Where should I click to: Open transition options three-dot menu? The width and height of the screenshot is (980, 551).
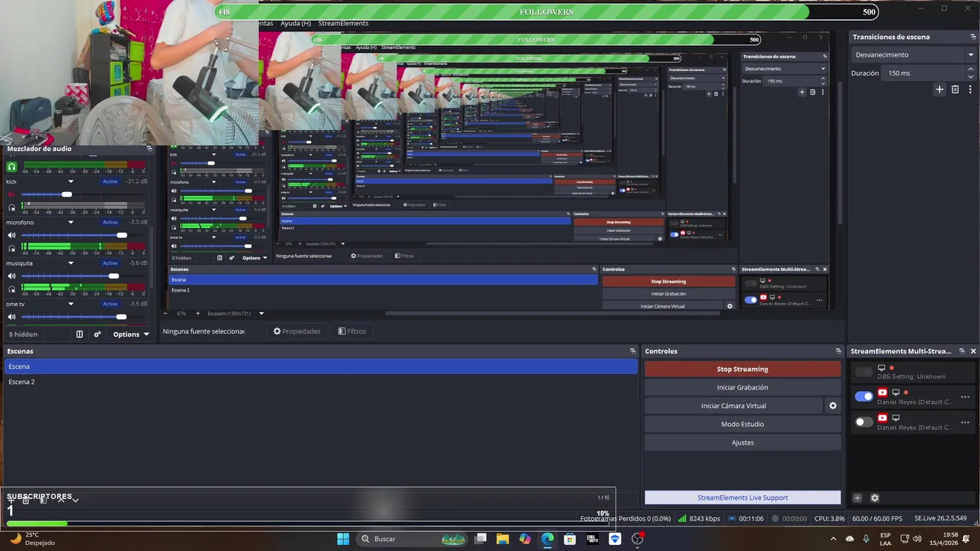(x=969, y=90)
